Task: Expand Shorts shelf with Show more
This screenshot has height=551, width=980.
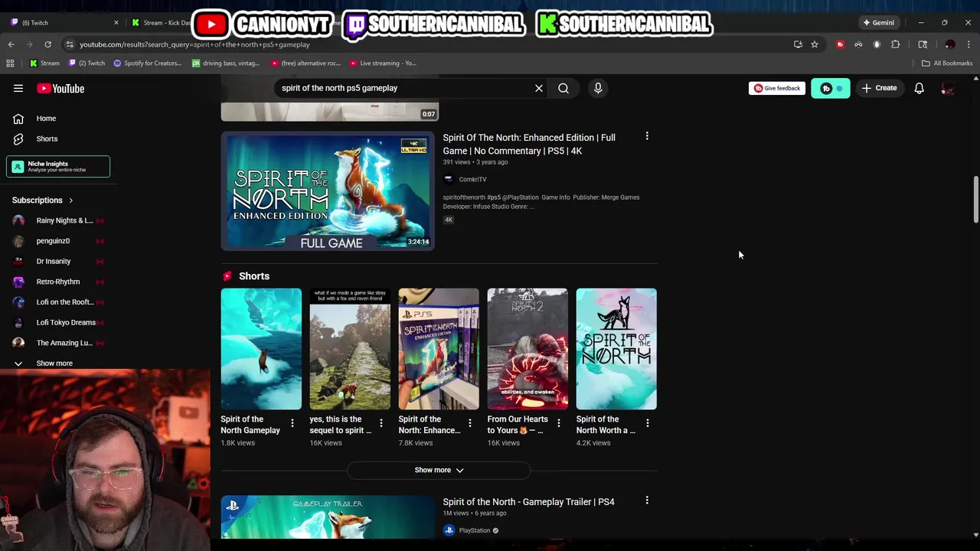Action: (x=439, y=470)
